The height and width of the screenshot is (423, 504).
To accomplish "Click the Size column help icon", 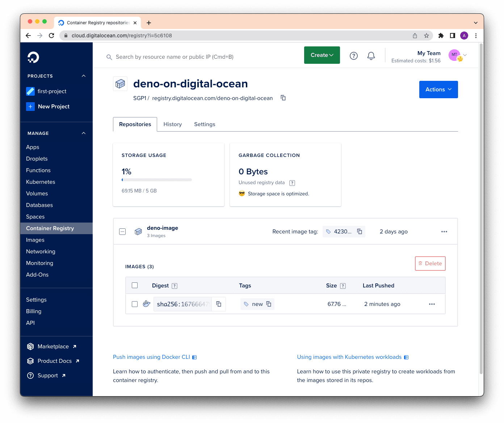I will (x=343, y=286).
